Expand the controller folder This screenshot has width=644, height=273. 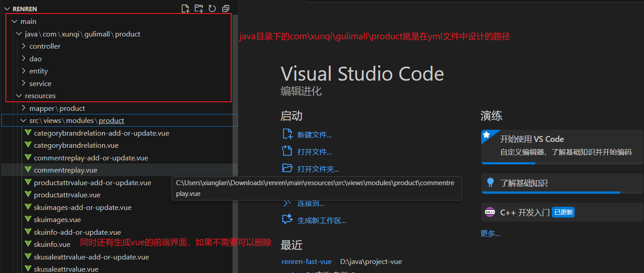(x=23, y=46)
